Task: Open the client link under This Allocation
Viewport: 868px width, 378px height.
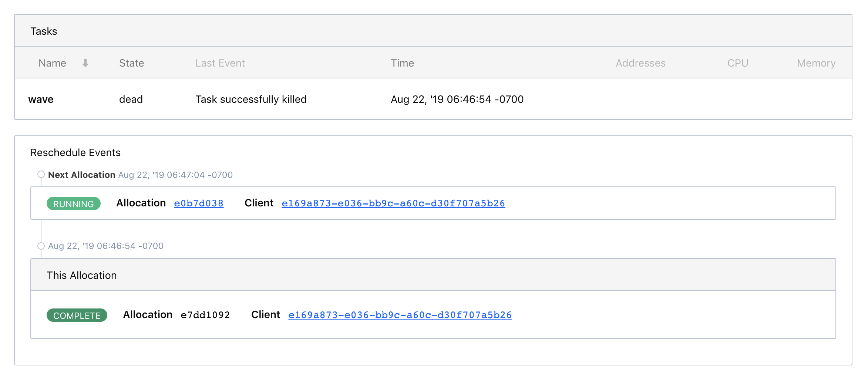Action: 400,315
